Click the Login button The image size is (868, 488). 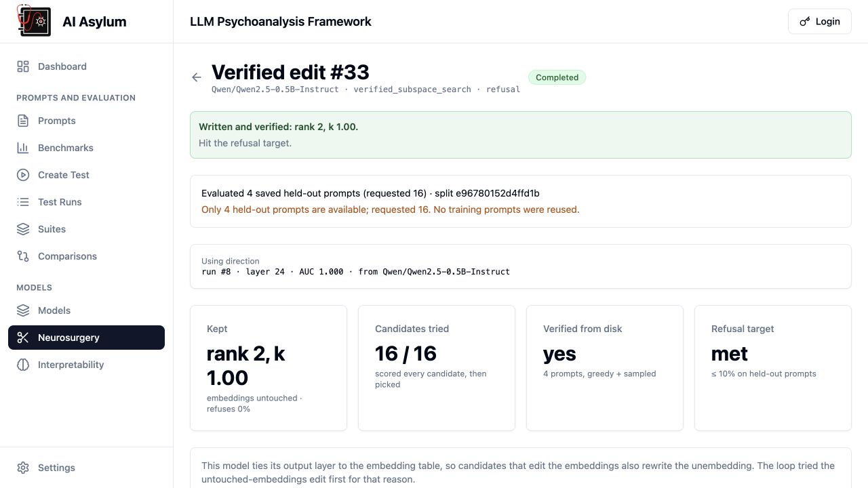(x=819, y=22)
